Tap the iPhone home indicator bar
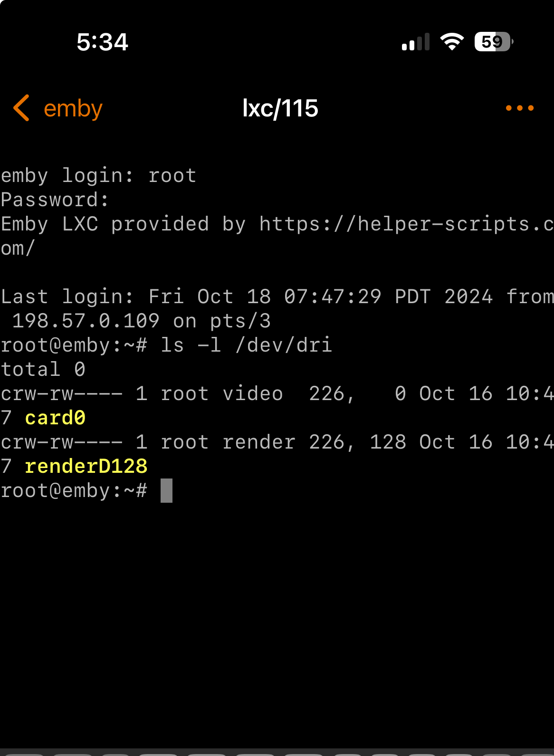Screen dimensions: 554x756 coord(277,751)
